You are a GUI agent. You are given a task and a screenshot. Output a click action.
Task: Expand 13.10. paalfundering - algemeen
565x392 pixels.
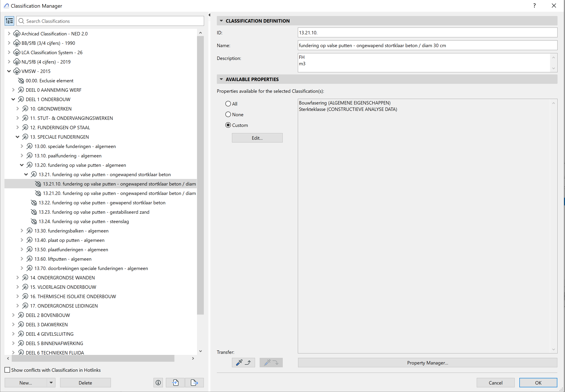click(22, 156)
